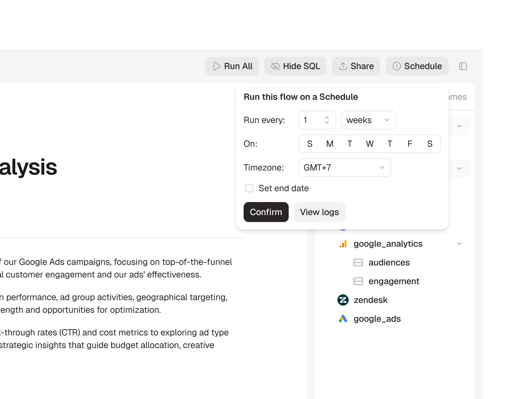Select Monday in the schedule day picker

330,144
